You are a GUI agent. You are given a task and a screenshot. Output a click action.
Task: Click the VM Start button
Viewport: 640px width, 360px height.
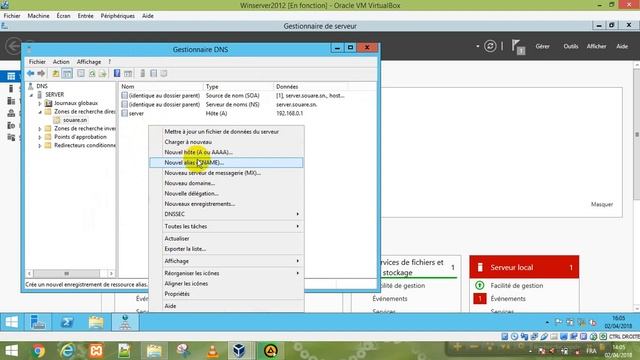point(11,322)
